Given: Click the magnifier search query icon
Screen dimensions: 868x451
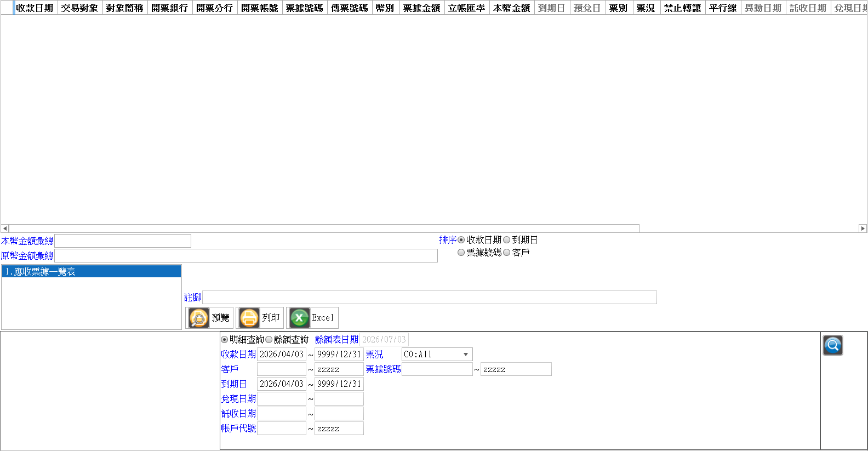Looking at the screenshot, I should tap(832, 345).
